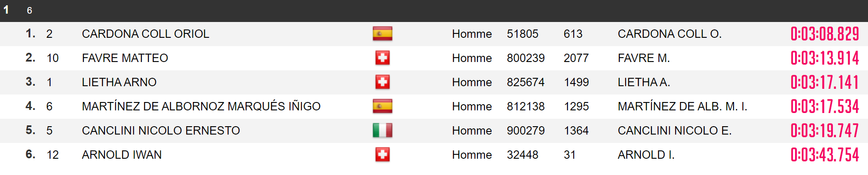The width and height of the screenshot is (868, 175).
Task: Click Spanish flag for Martínez de Albornoz
Action: click(382, 106)
